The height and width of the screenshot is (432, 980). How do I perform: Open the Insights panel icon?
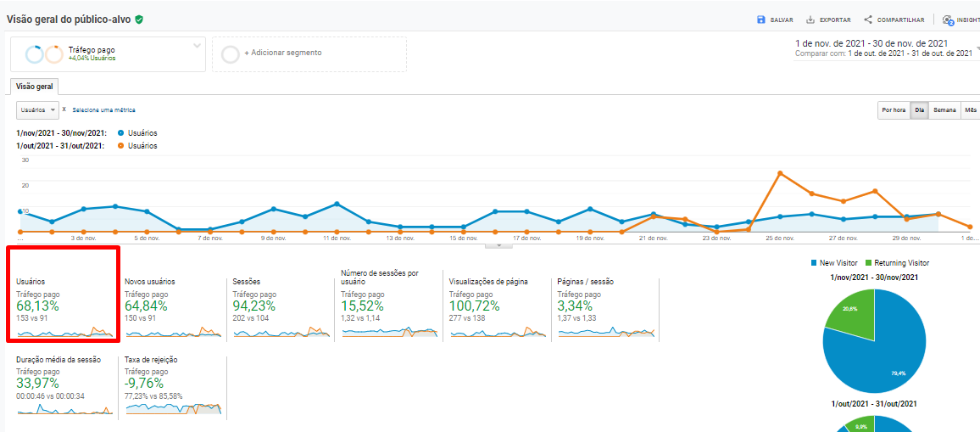coord(948,20)
